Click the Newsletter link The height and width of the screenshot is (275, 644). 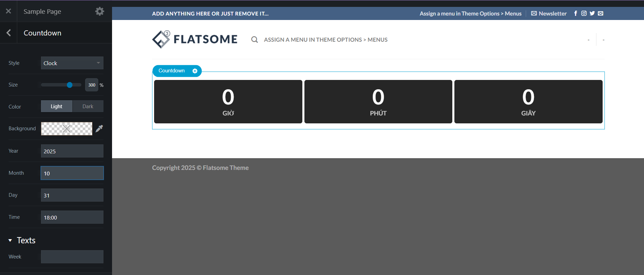549,13
